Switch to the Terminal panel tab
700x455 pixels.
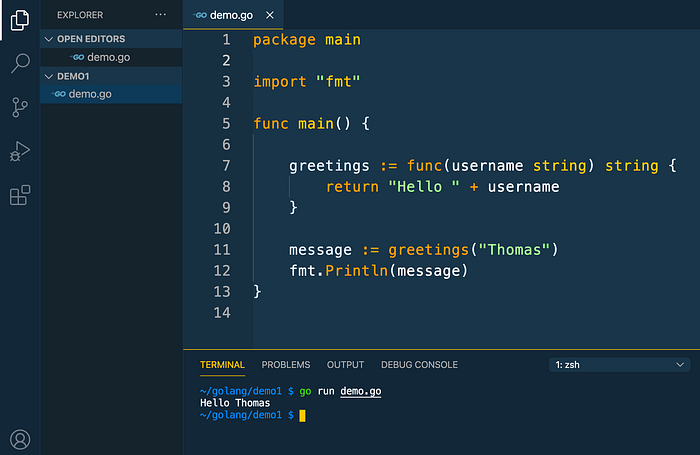(x=222, y=365)
